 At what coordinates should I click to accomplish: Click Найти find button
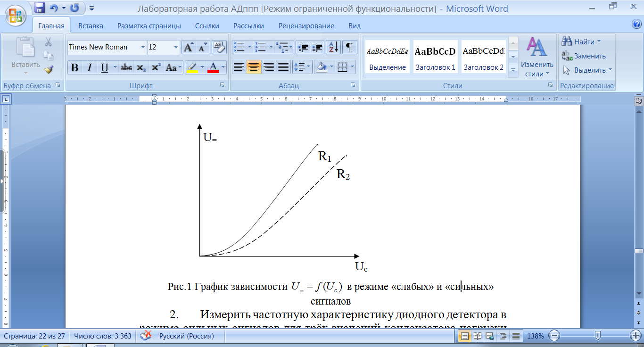581,42
